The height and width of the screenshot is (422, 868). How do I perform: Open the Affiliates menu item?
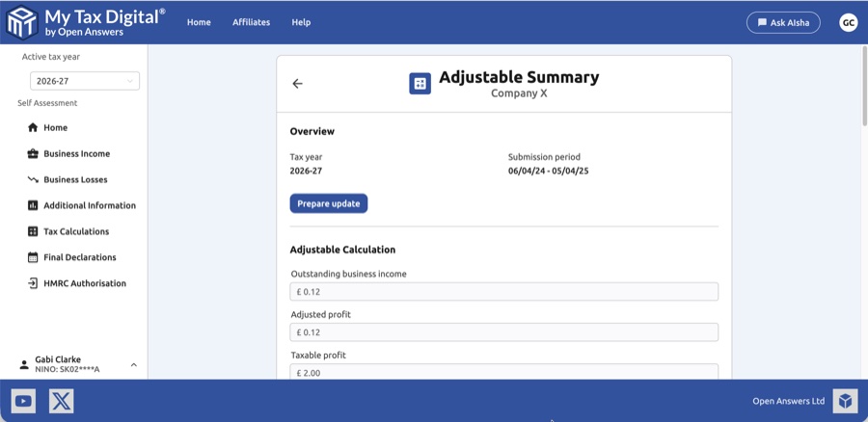(x=252, y=22)
